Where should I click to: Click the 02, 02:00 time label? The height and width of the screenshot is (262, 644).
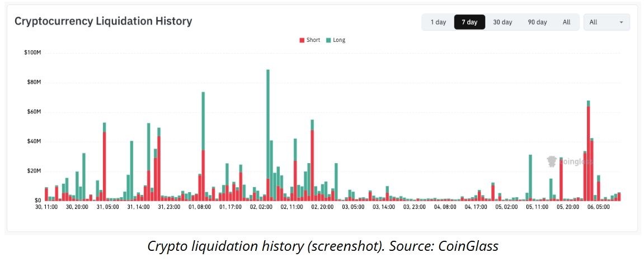(x=261, y=207)
